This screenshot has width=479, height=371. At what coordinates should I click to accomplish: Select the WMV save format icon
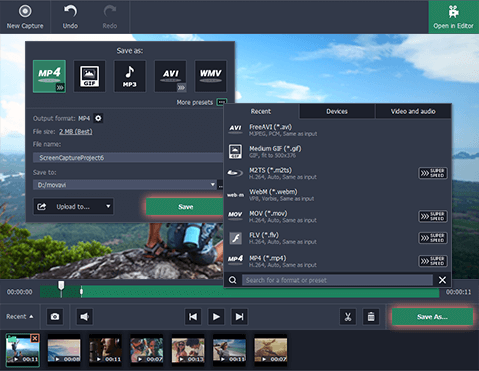(x=211, y=76)
